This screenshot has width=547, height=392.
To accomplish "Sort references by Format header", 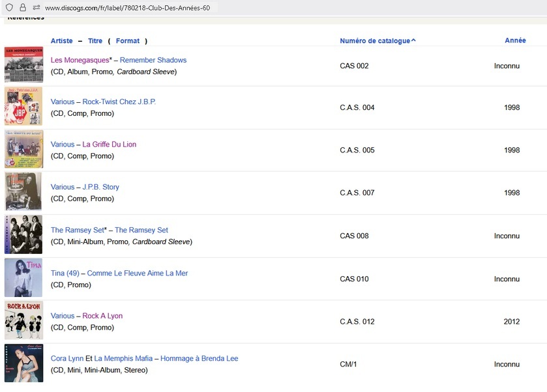I will [x=128, y=41].
